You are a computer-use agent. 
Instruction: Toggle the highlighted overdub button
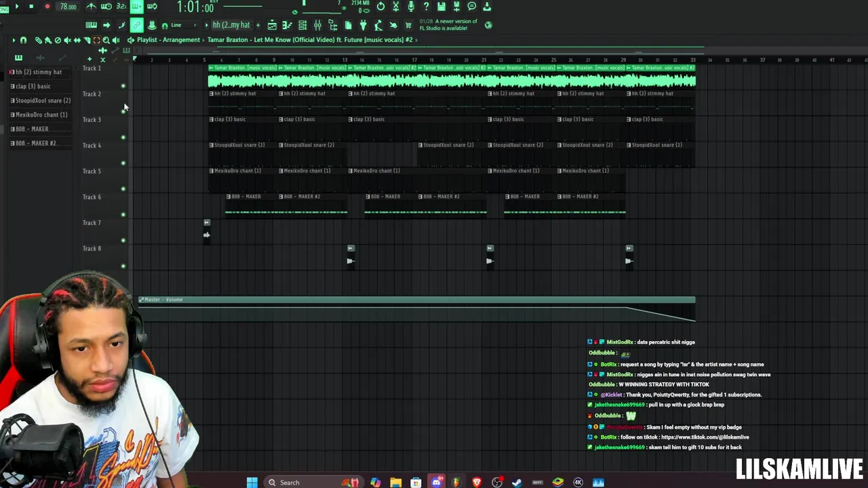coord(137,7)
